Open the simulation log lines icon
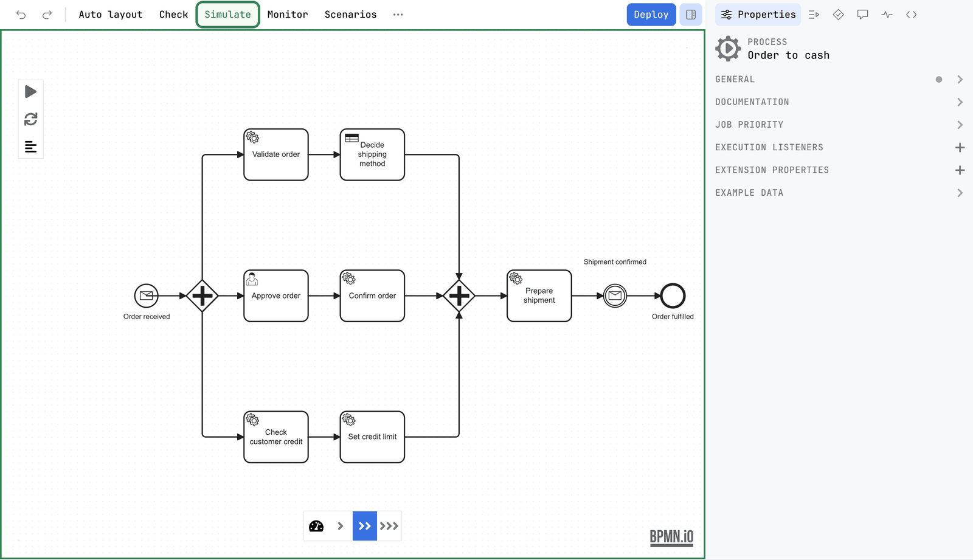Viewport: 973px width, 560px height. (30, 147)
